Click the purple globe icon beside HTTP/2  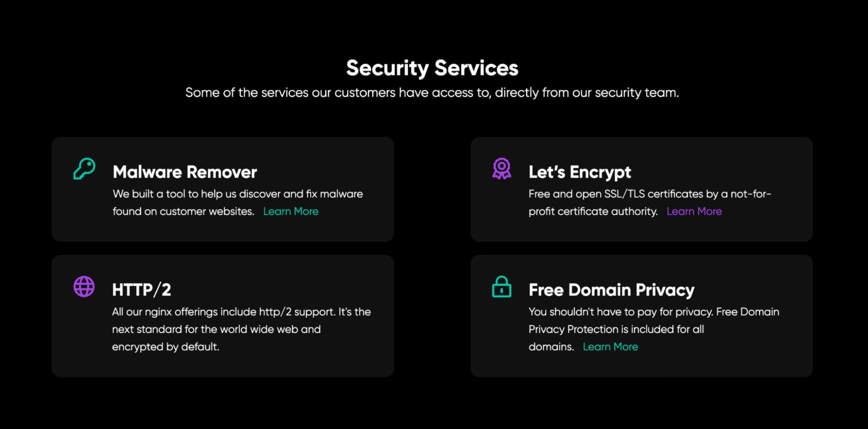pos(84,287)
